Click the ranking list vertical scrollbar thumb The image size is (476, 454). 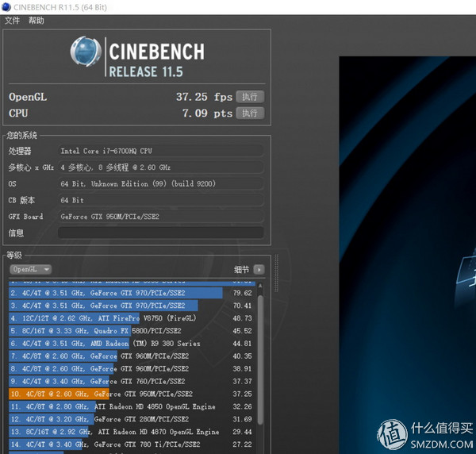click(x=260, y=358)
